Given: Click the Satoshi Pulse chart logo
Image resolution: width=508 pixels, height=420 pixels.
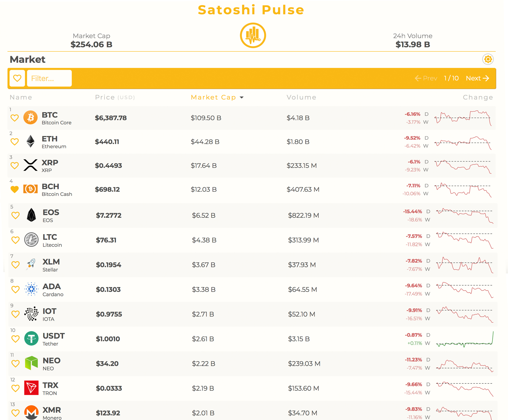Looking at the screenshot, I should 253,35.
